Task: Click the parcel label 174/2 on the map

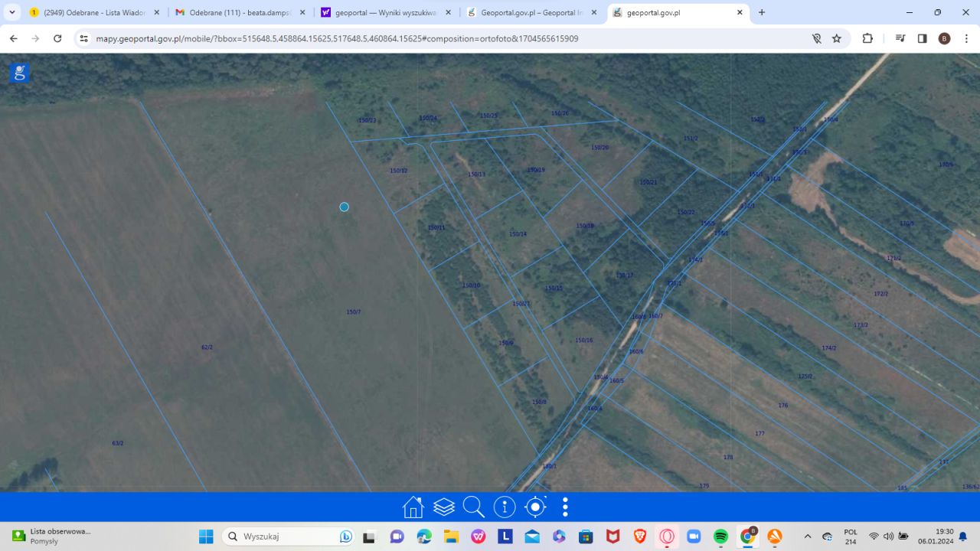Action: pos(829,348)
